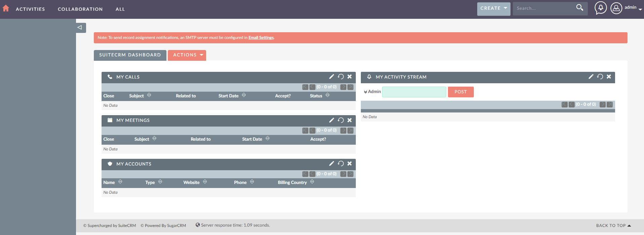Go to first page in My Calls pager
Image resolution: width=644 pixels, height=235 pixels.
click(305, 87)
